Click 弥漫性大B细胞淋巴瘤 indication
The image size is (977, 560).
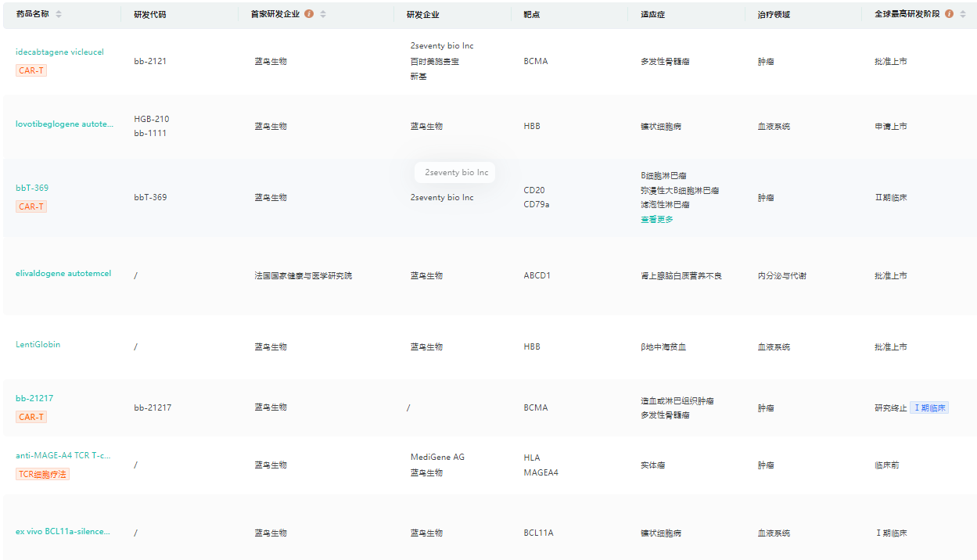(x=680, y=190)
